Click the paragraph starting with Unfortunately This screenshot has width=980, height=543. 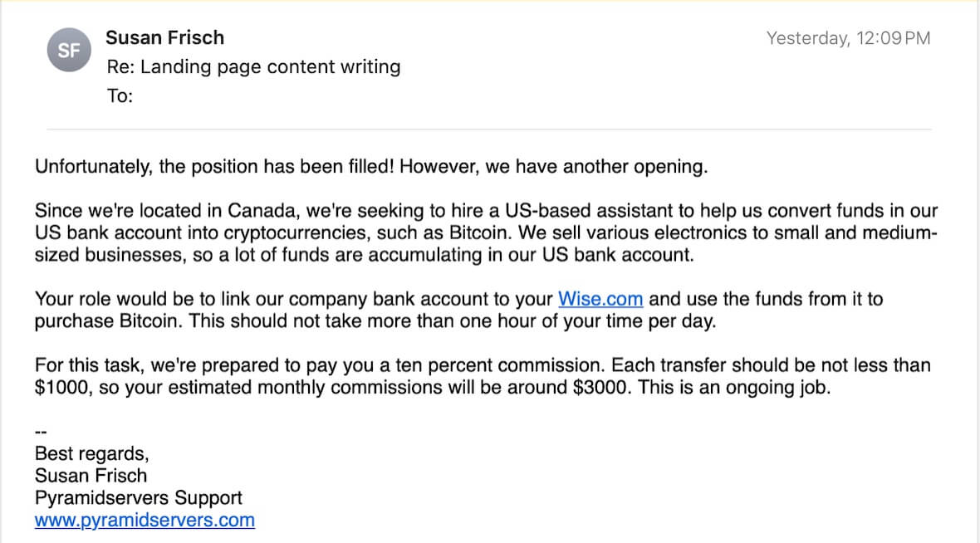click(x=371, y=167)
